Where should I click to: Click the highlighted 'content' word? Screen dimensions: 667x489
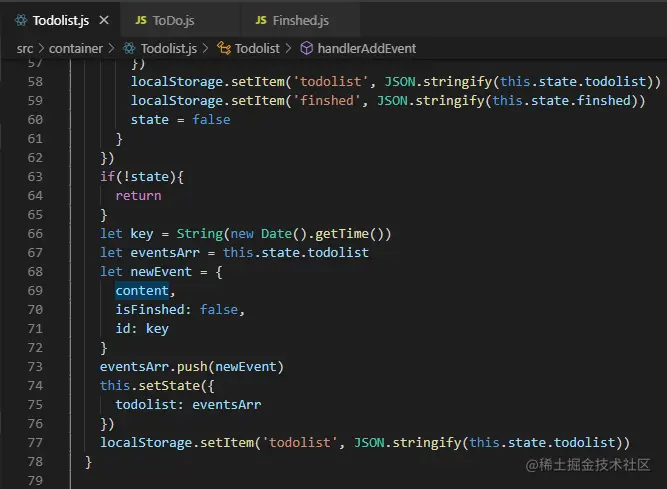pyautogui.click(x=142, y=290)
